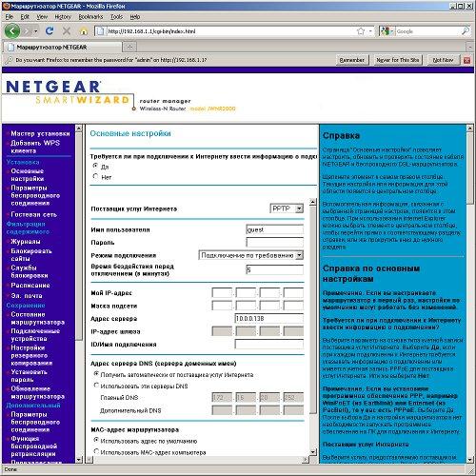Viewport: 476px width, 476px height.
Task: Click the Not Now button
Action: tap(443, 60)
